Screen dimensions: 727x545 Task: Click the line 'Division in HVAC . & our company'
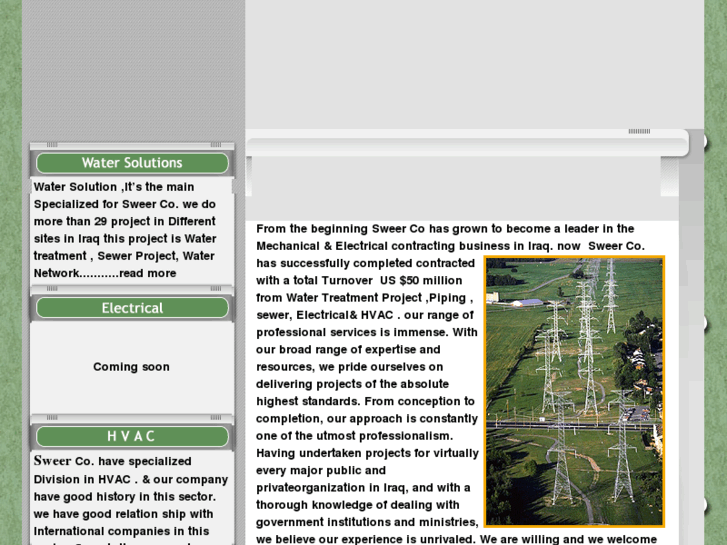[x=131, y=480]
